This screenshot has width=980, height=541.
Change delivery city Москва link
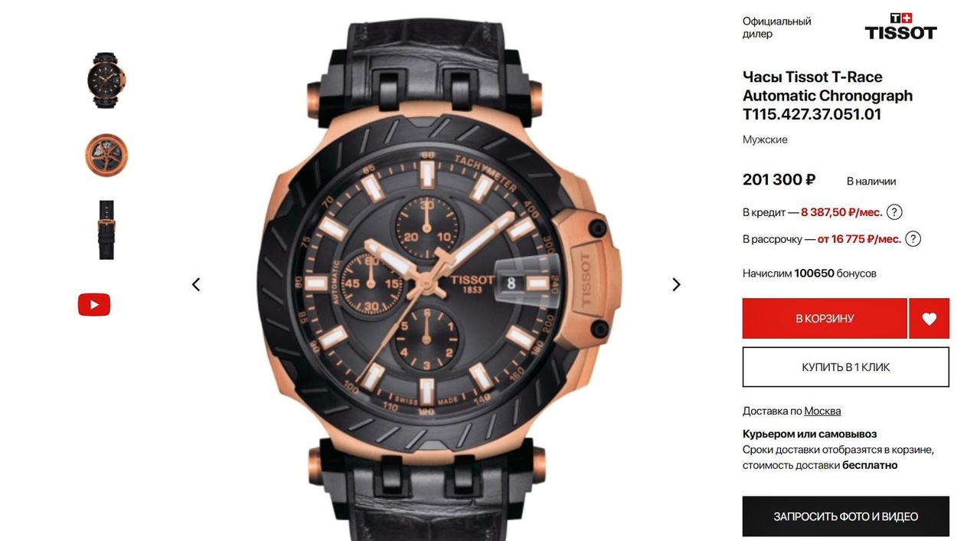pyautogui.click(x=822, y=411)
